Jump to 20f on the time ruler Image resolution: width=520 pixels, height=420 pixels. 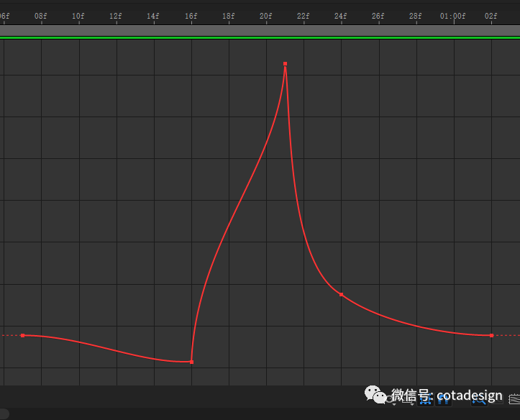266,16
